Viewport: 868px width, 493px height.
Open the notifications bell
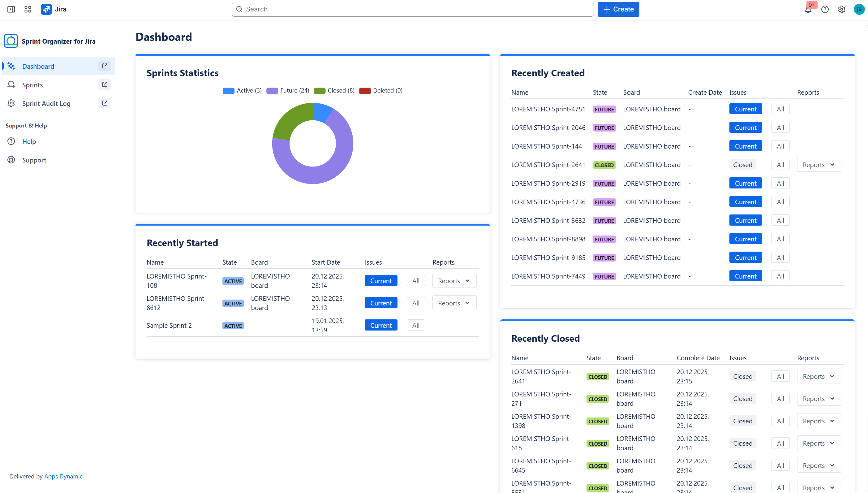(808, 10)
